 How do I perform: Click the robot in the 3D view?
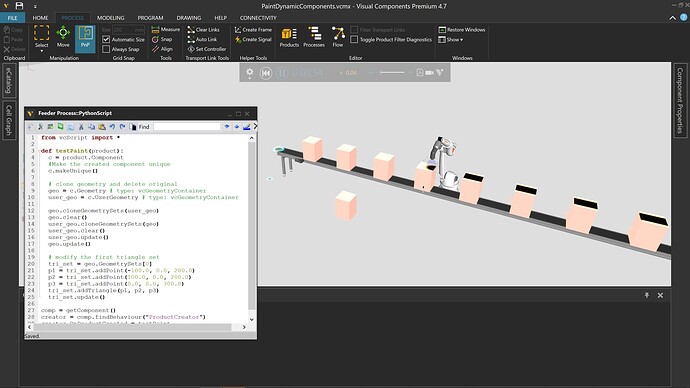point(444,162)
